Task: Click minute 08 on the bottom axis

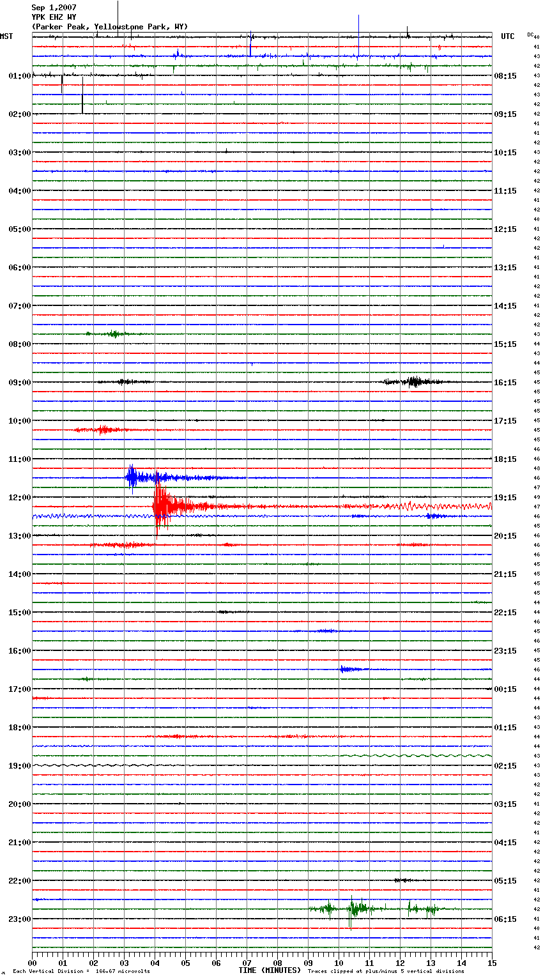Action: (x=277, y=963)
